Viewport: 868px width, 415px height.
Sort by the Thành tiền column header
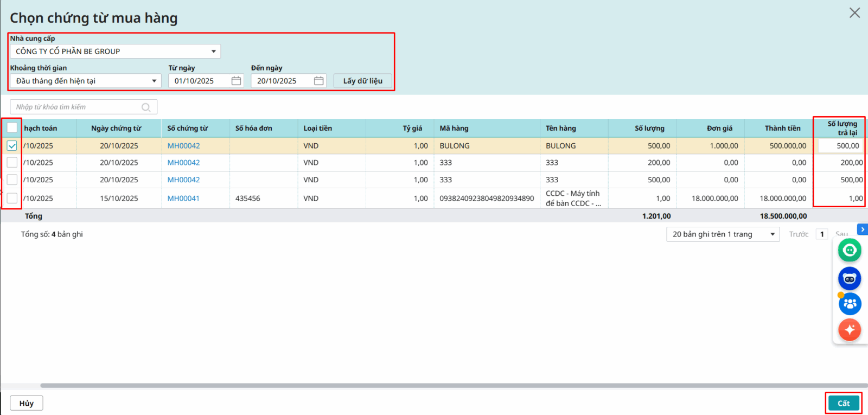(x=782, y=129)
